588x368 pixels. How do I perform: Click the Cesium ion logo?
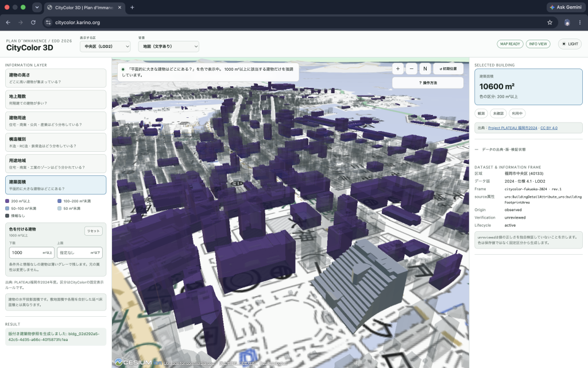(x=138, y=362)
